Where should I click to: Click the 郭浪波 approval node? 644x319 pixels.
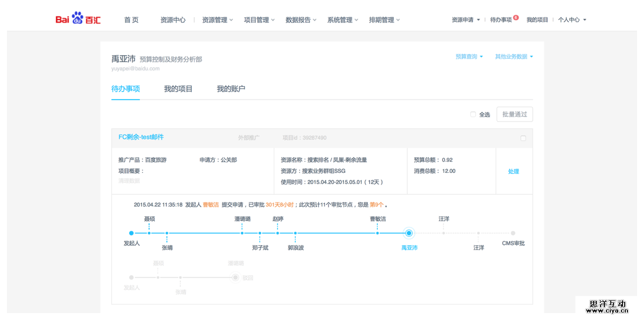click(x=295, y=233)
